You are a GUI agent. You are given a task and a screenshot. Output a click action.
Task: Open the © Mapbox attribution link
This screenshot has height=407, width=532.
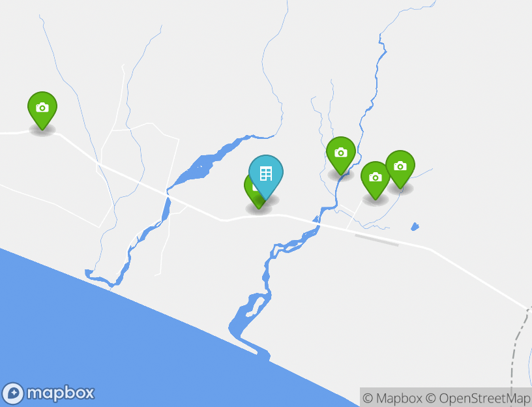pos(392,398)
